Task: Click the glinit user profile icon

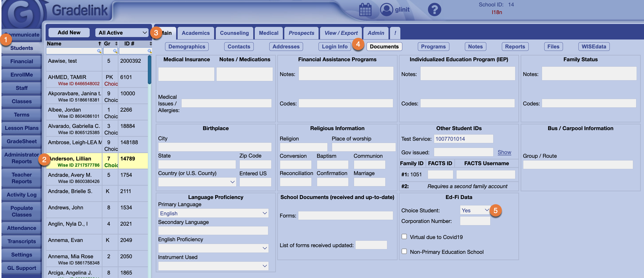Action: tap(386, 10)
